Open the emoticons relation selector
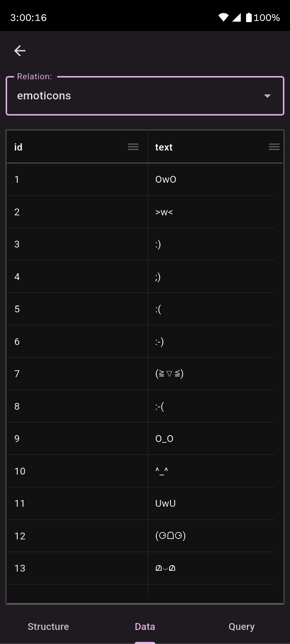 click(x=137, y=96)
